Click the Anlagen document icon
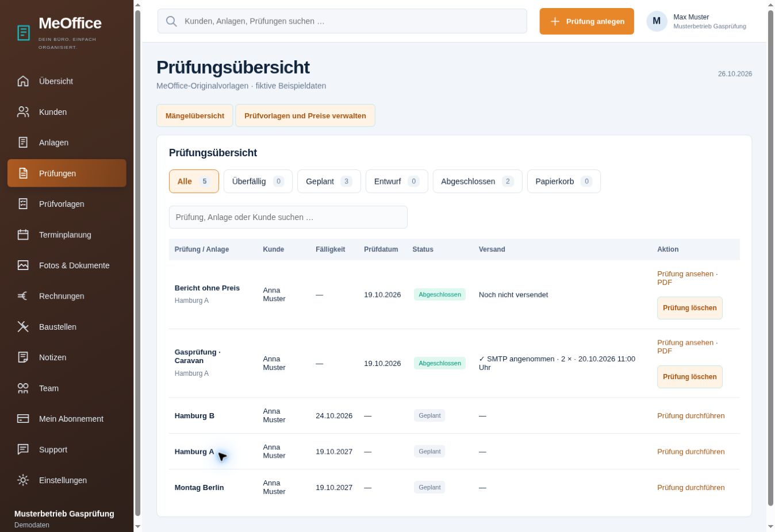The height and width of the screenshot is (532, 775). tap(23, 142)
